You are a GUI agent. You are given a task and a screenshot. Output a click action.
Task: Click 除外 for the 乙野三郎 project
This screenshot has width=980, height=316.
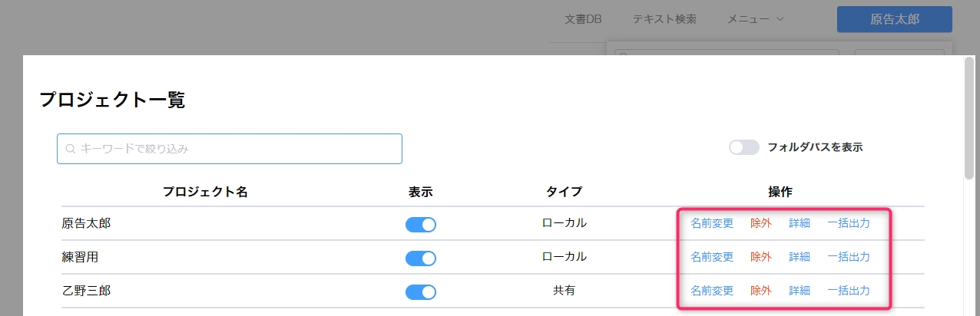[761, 291]
